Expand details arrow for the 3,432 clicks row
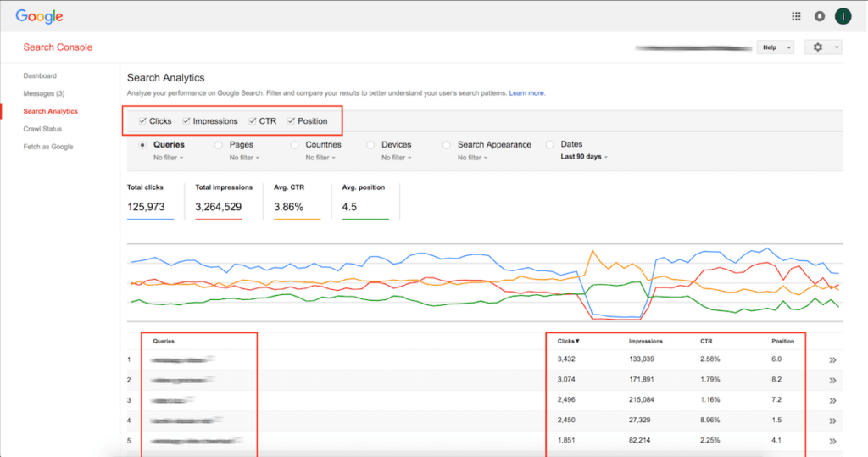The height and width of the screenshot is (457, 868). pos(832,360)
